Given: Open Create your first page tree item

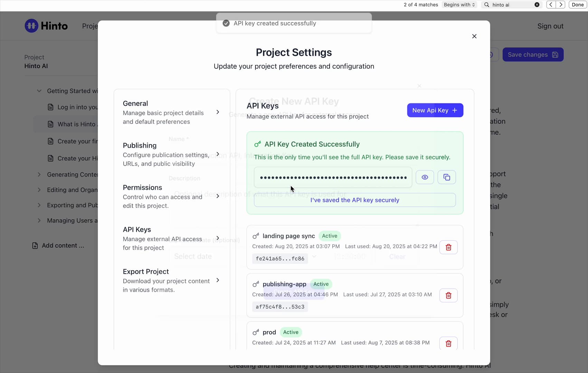Looking at the screenshot, I should point(73,141).
